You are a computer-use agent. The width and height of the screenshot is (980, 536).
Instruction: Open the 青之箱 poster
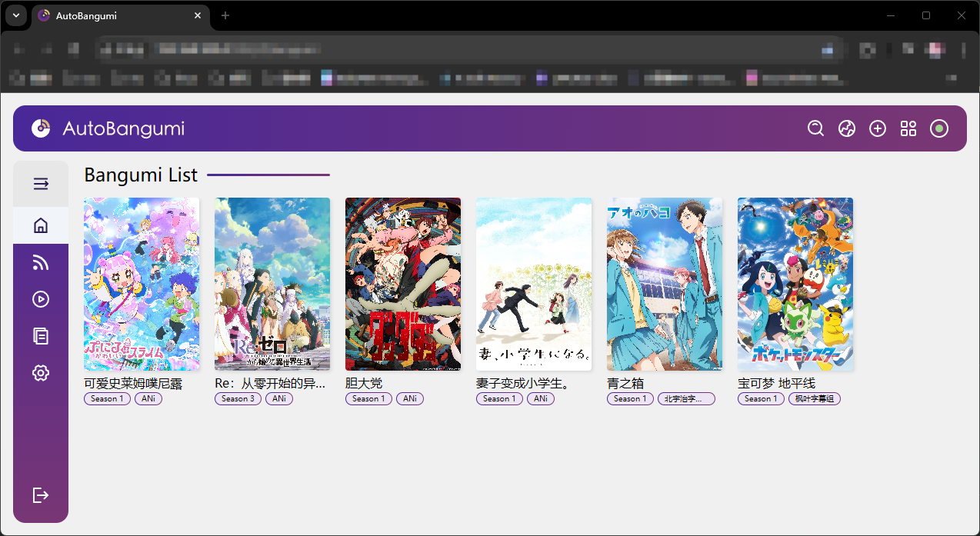click(x=665, y=284)
